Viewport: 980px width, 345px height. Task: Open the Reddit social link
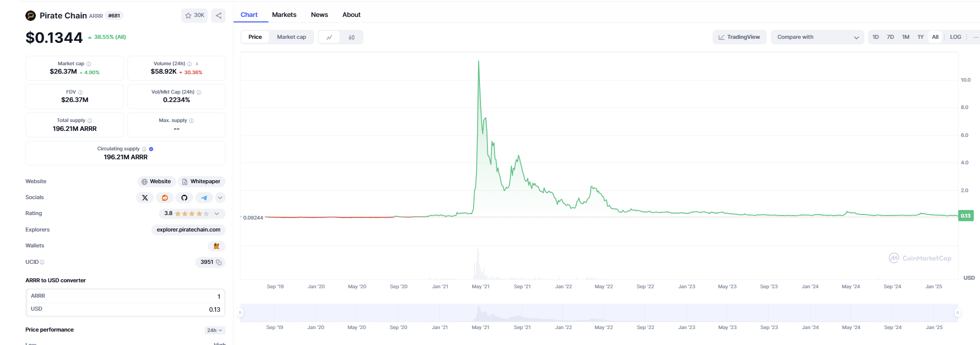[165, 198]
